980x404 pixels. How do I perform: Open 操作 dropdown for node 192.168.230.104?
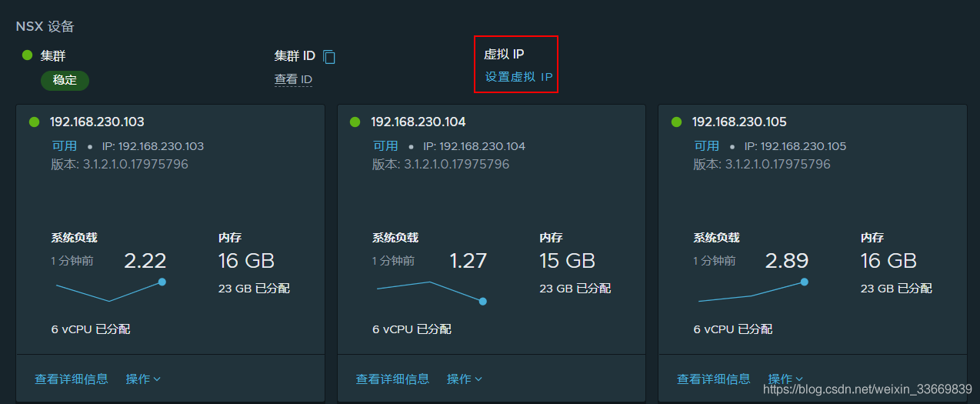click(x=465, y=379)
